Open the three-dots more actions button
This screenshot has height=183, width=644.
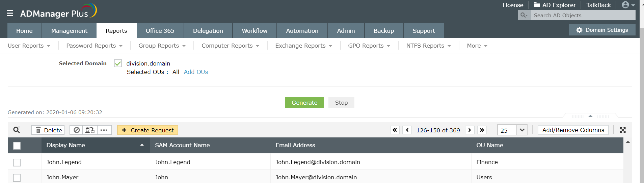point(104,130)
